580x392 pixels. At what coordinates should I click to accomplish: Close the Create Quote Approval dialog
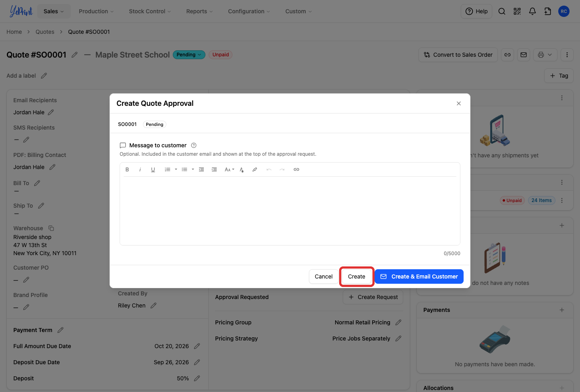pos(459,103)
